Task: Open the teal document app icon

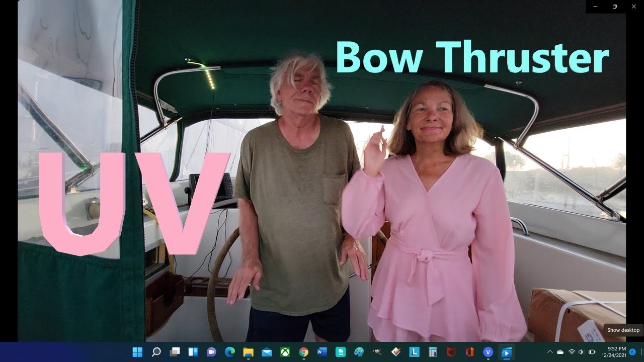Action: pos(341,352)
